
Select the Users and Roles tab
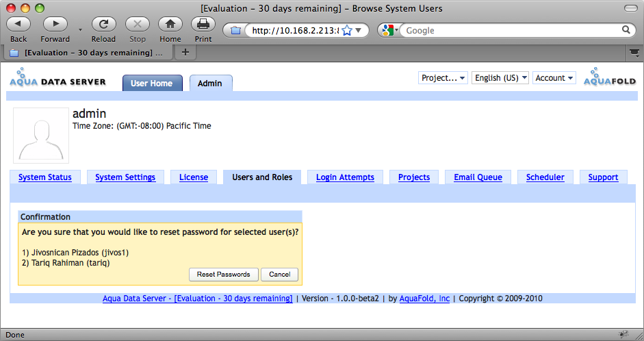[x=262, y=177]
